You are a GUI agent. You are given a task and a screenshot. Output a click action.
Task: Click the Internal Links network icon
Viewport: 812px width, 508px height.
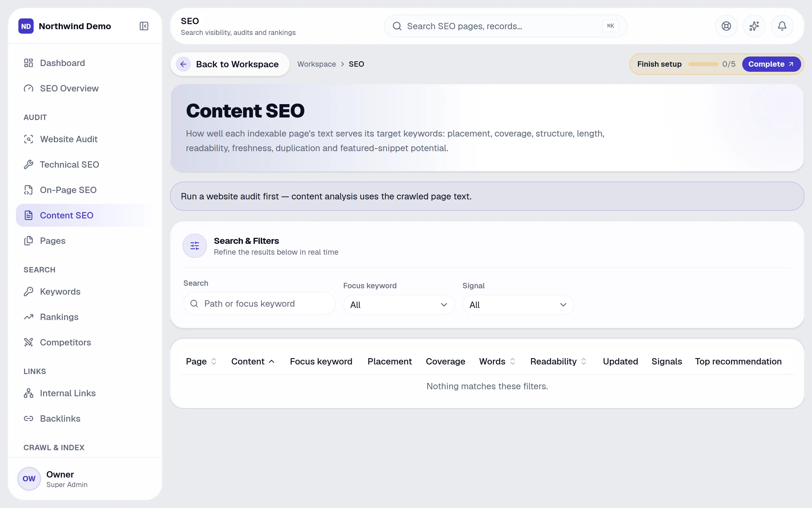tap(29, 393)
